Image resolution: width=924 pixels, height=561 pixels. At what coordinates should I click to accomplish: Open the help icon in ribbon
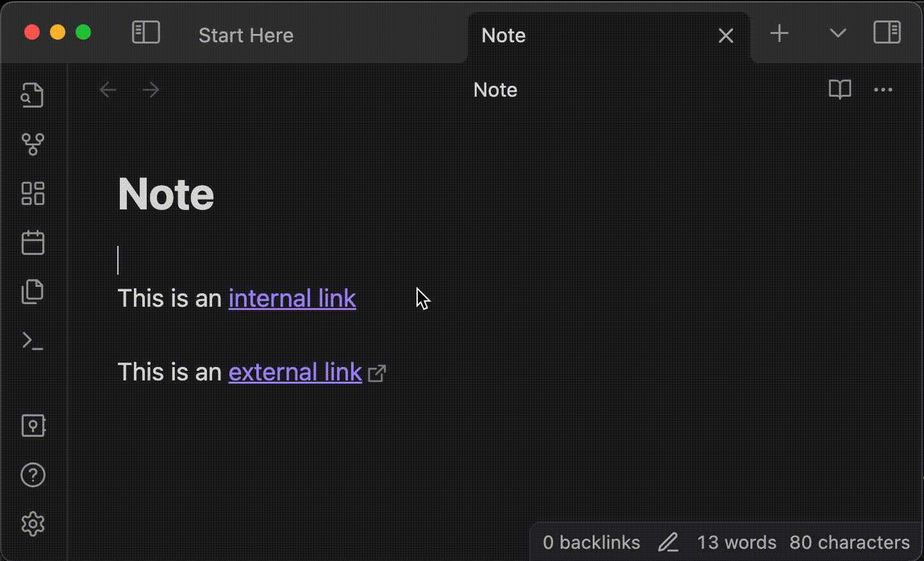(33, 475)
